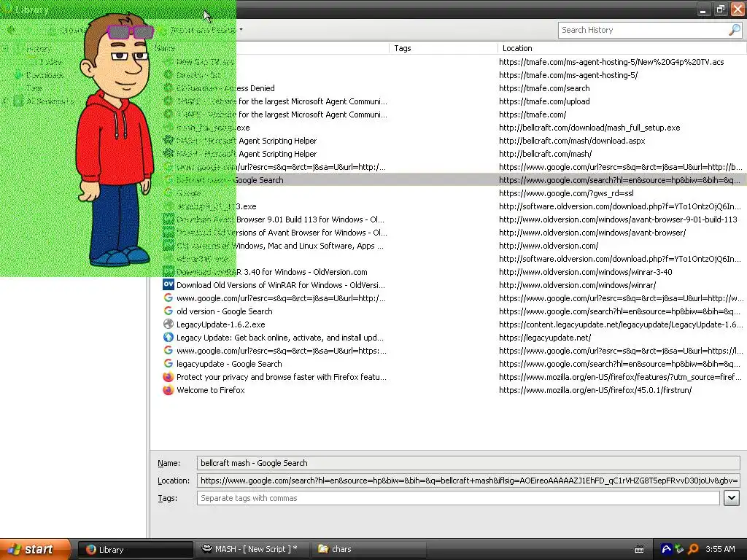This screenshot has height=560, width=747.
Task: Click the Google favicon beside legacyupdate - Google Search
Action: coord(169,363)
